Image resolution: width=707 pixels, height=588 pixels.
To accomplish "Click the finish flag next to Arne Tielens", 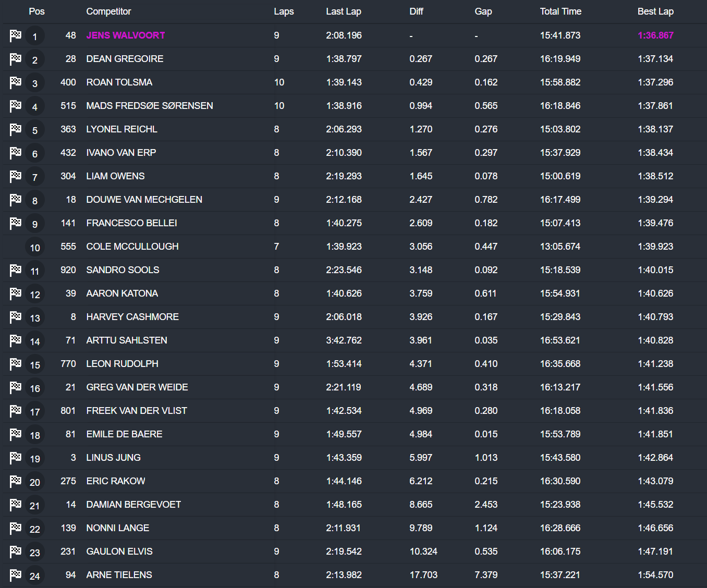I will [16, 574].
